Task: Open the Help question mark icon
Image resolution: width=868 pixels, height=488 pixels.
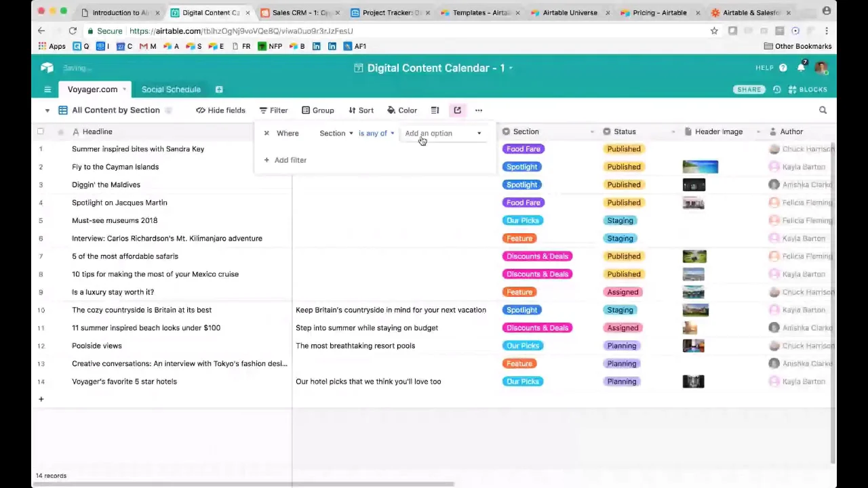Action: pyautogui.click(x=783, y=68)
